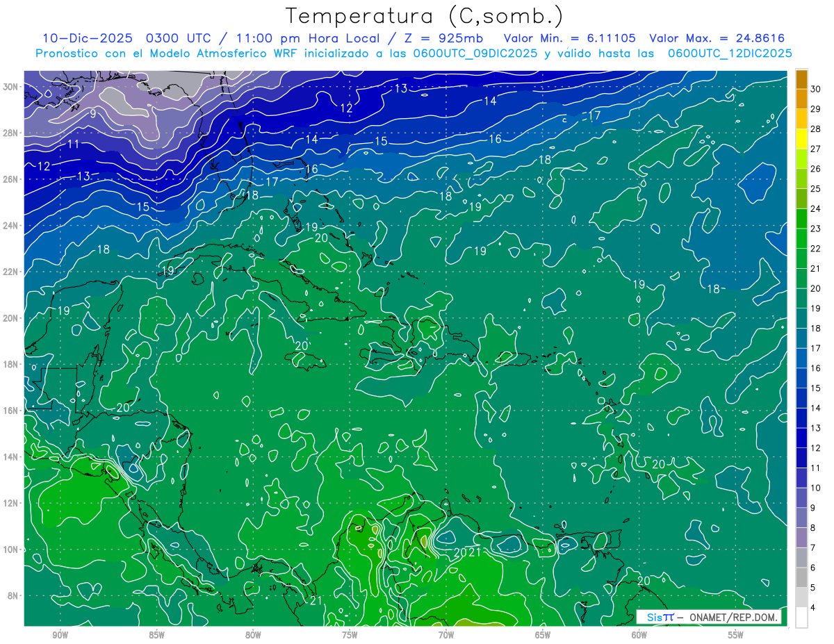Click the 26N latitude axis label
This screenshot has height=644, width=834.
(11, 179)
